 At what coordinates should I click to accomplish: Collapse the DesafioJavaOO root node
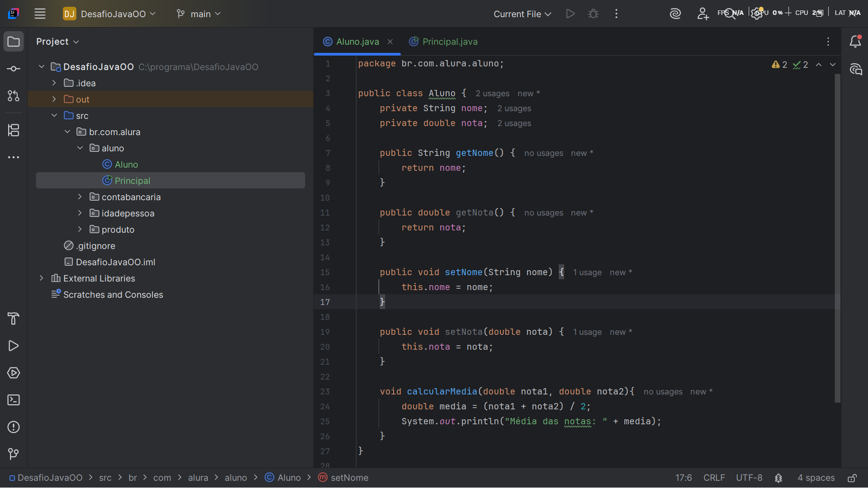[x=42, y=67]
